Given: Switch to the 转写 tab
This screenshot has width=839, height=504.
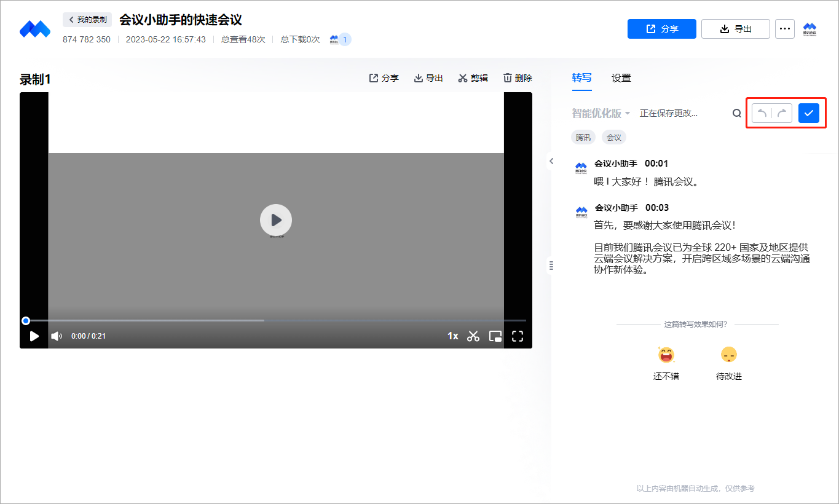Looking at the screenshot, I should coord(581,78).
